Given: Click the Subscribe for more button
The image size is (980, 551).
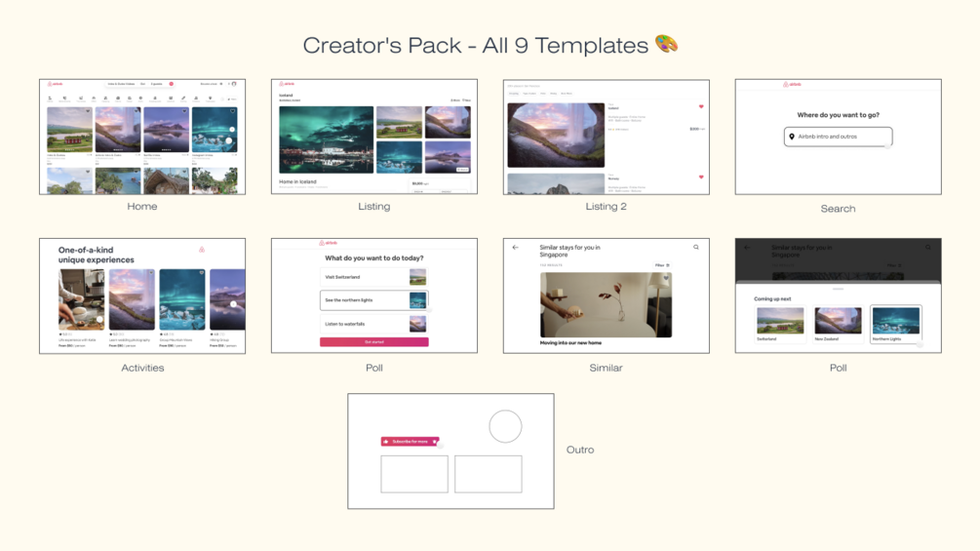Looking at the screenshot, I should [410, 442].
